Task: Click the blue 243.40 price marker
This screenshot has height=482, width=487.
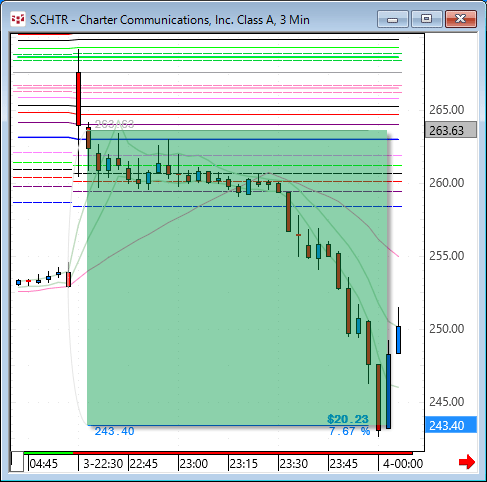Action: (x=451, y=425)
